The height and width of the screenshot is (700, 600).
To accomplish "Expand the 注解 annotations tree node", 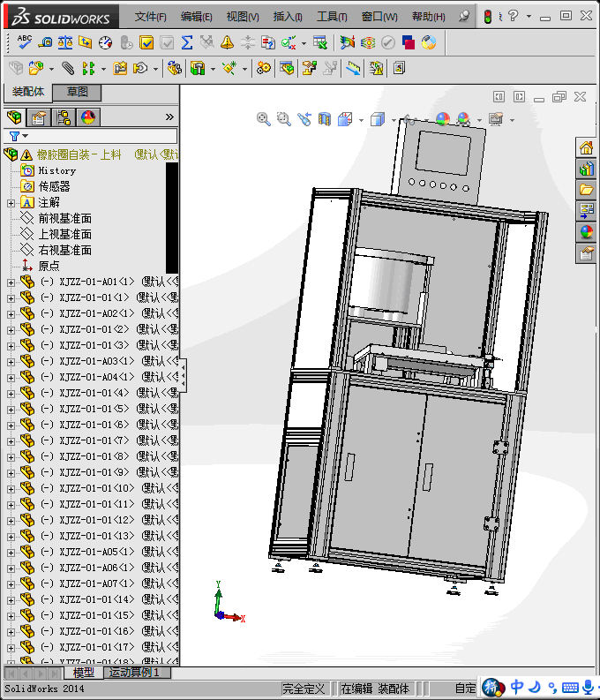I will (11, 203).
